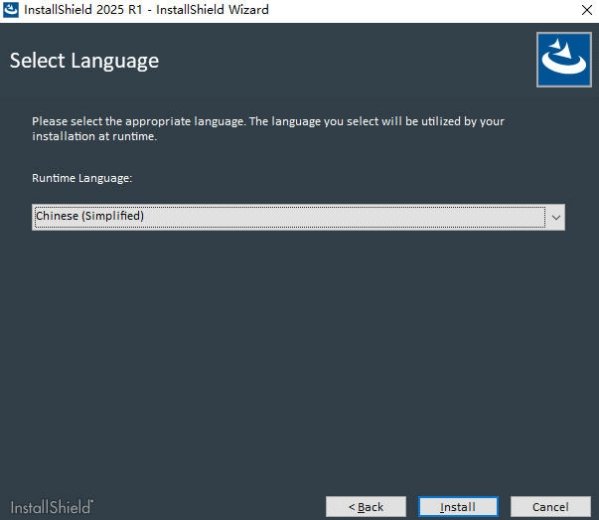Cancel the InstallShield wizard
Viewport: 599px width, 520px height.
click(550, 507)
